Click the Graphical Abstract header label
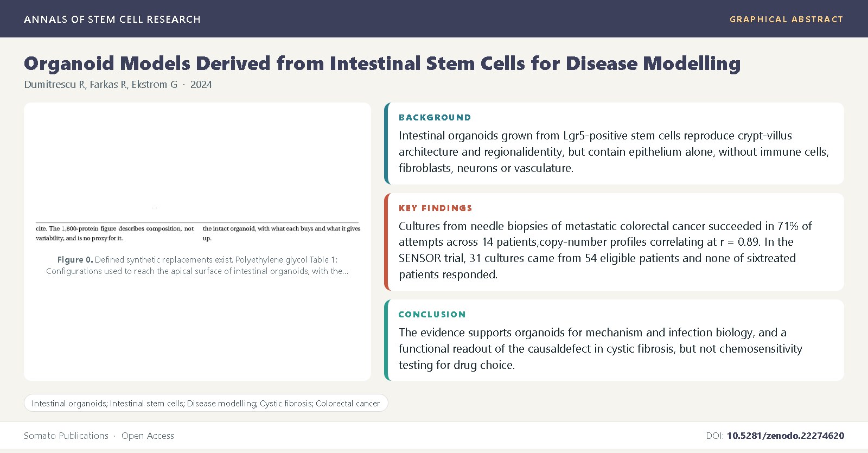The height and width of the screenshot is (453, 868). click(x=786, y=20)
